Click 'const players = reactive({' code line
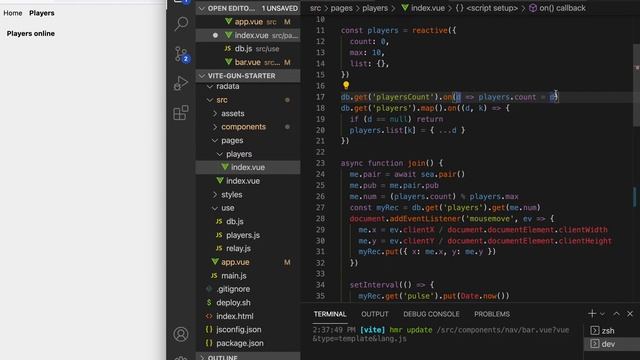This screenshot has height=360, width=640. [x=398, y=31]
